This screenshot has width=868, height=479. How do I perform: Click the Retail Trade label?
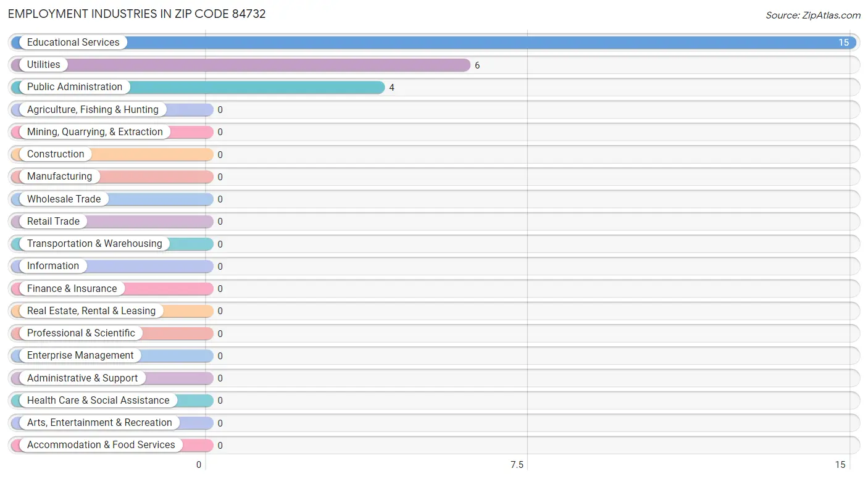(53, 222)
